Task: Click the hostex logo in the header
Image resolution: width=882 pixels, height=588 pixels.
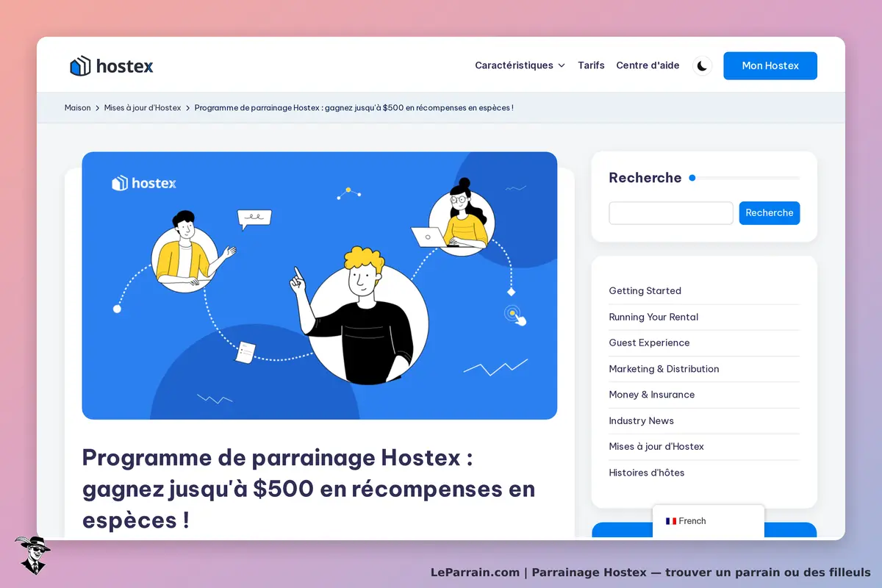Action: 112,66
